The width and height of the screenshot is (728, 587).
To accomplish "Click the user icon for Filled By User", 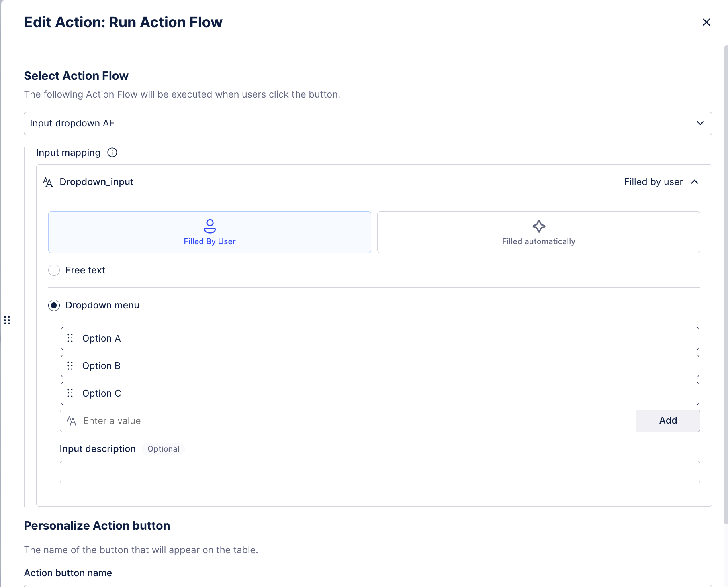I will tap(210, 226).
